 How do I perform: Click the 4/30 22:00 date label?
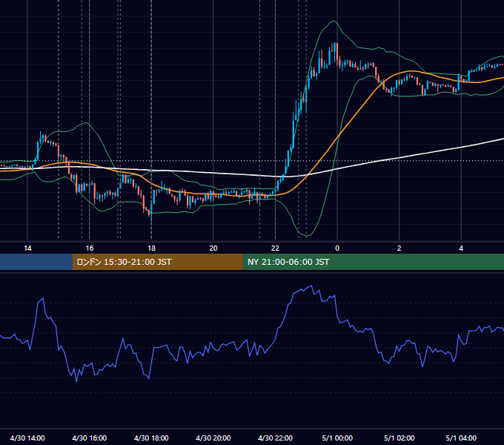(x=275, y=438)
